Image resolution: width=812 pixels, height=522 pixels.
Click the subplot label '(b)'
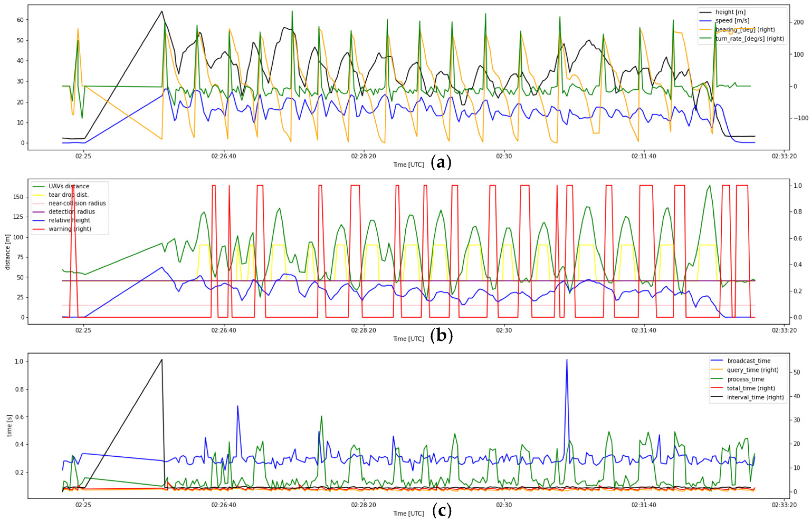tap(441, 336)
